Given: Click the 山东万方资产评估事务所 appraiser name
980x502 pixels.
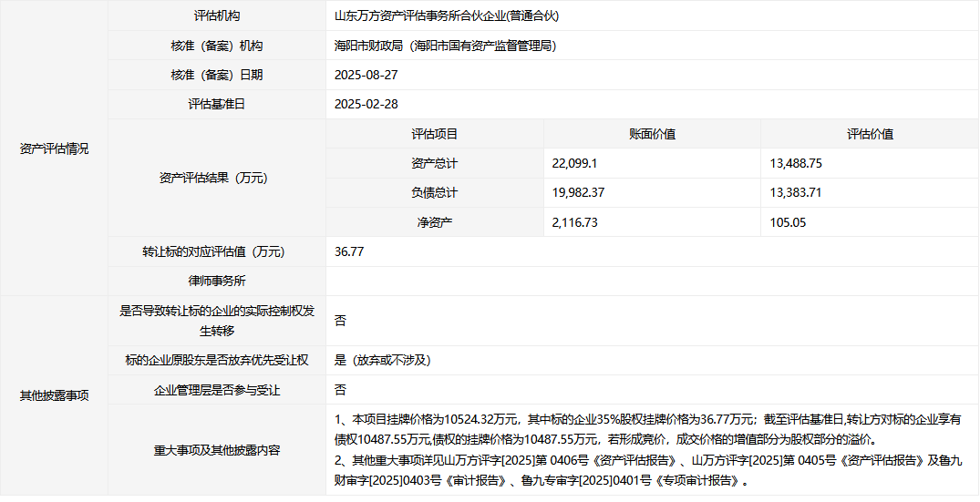Looking at the screenshot, I should click(446, 16).
